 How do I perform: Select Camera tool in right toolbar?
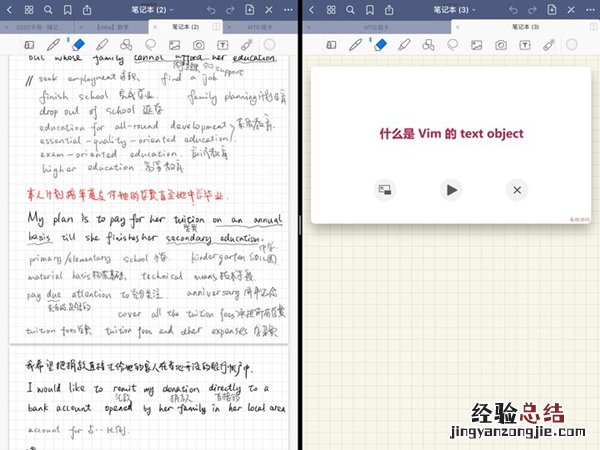[501, 45]
